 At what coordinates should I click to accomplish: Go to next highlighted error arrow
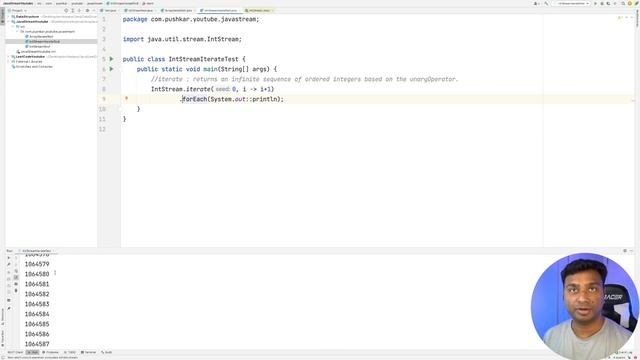pos(632,18)
